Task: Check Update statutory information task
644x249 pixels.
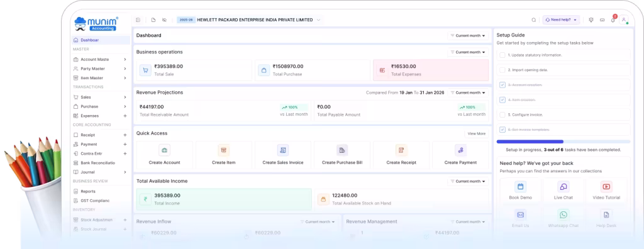Action: [x=502, y=55]
